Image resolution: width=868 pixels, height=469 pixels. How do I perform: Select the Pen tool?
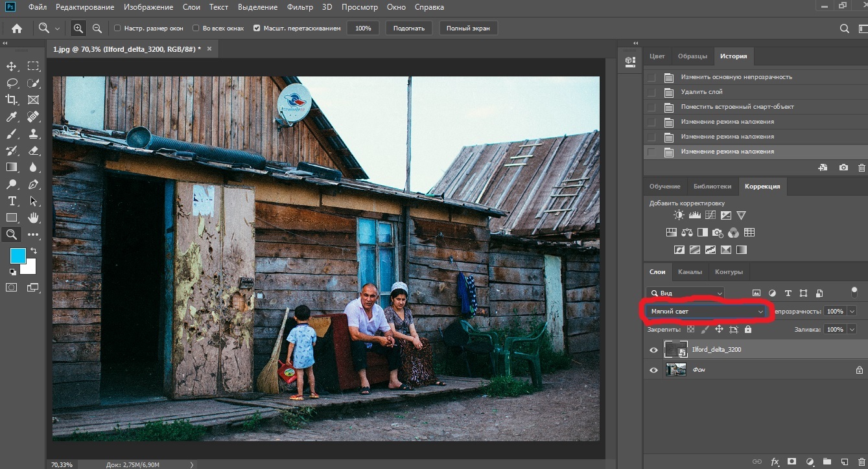click(33, 184)
